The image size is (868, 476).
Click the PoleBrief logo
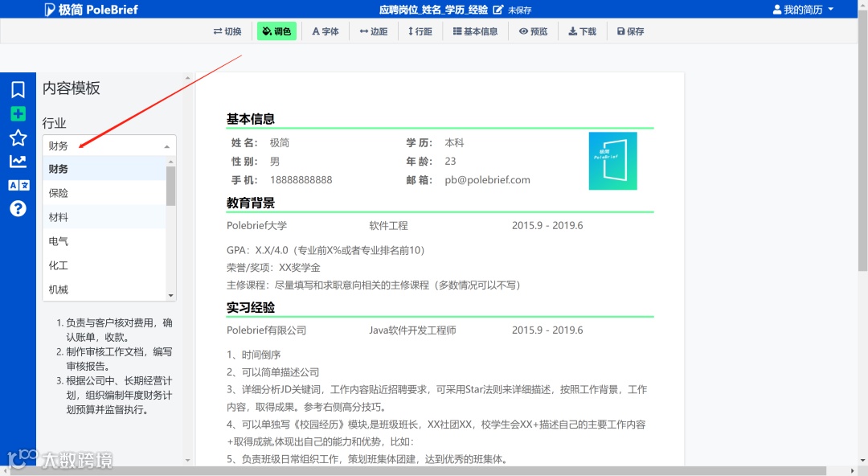(92, 10)
